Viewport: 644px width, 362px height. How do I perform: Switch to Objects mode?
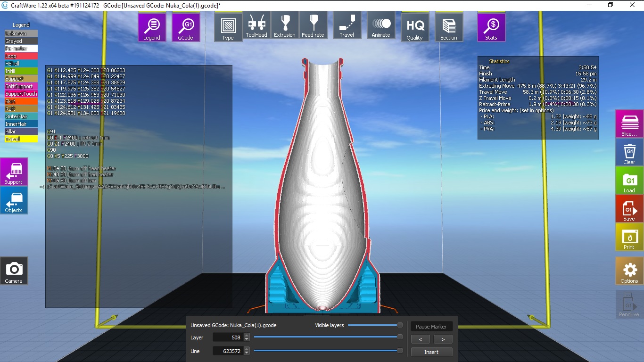coord(14,200)
